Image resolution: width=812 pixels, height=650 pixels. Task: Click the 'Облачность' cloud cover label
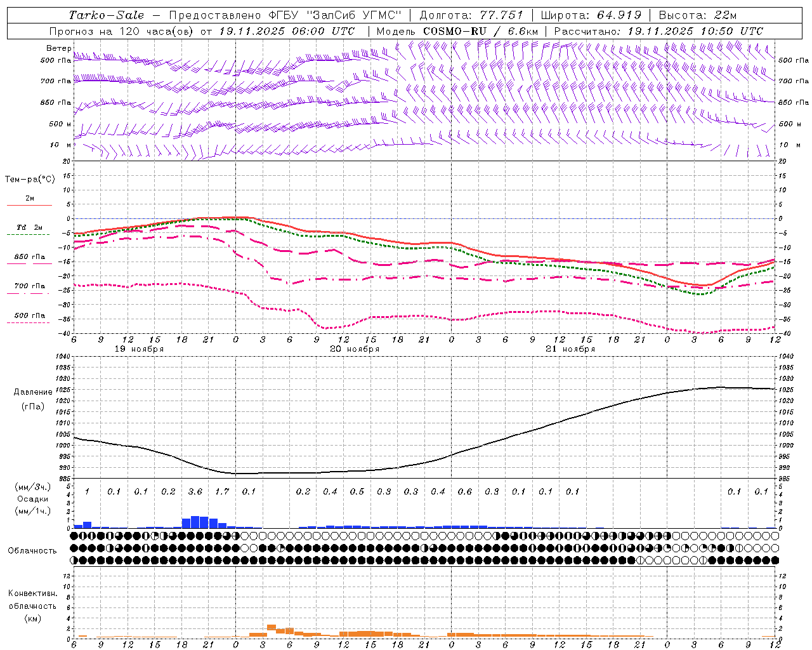coord(32,551)
